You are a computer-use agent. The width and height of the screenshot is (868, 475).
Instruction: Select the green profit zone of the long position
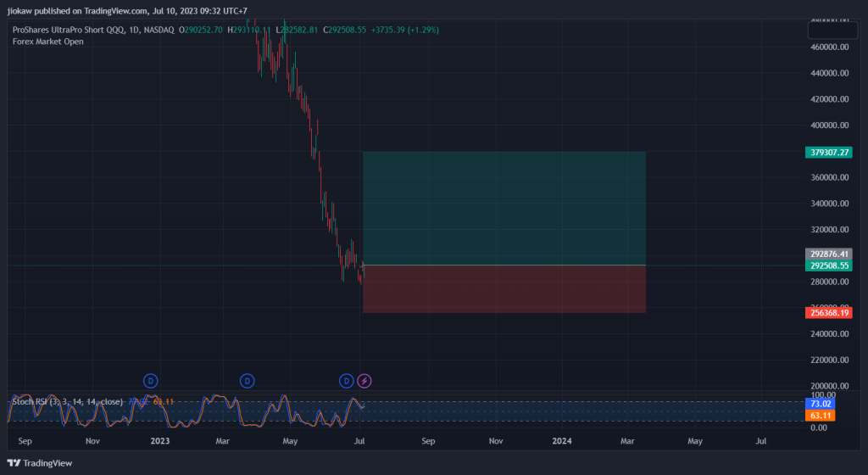(504, 208)
